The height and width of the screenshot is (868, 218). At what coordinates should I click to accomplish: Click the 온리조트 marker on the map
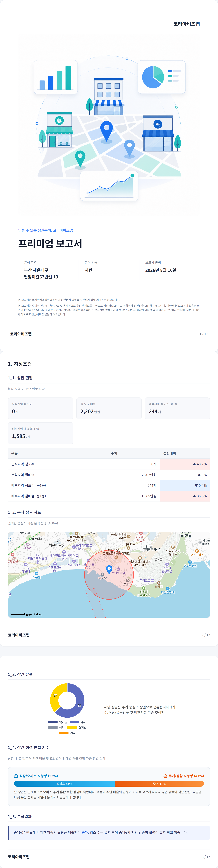(x=152, y=581)
